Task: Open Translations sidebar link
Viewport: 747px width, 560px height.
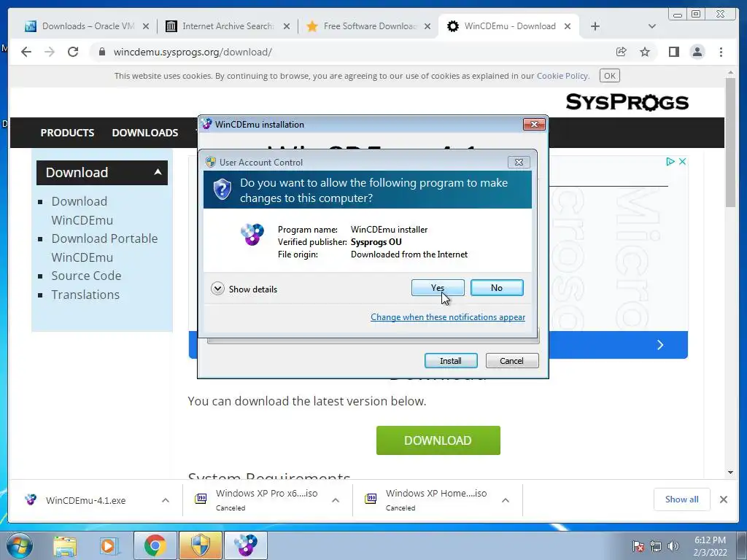Action: coord(85,295)
